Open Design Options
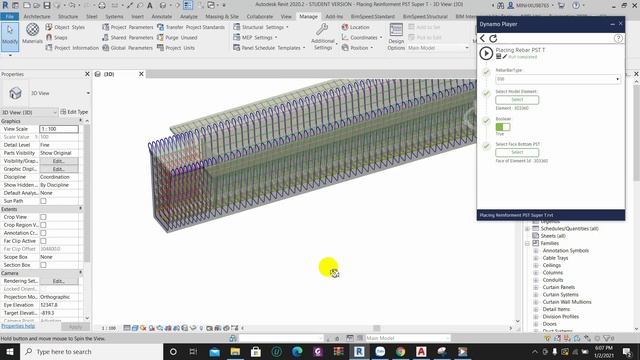This screenshot has height=360, width=640. pyautogui.click(x=396, y=37)
